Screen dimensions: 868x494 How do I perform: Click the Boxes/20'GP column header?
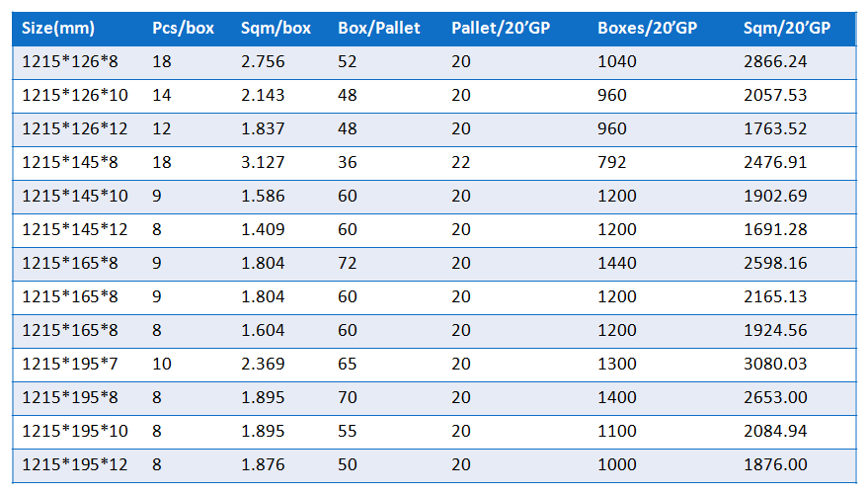647,28
